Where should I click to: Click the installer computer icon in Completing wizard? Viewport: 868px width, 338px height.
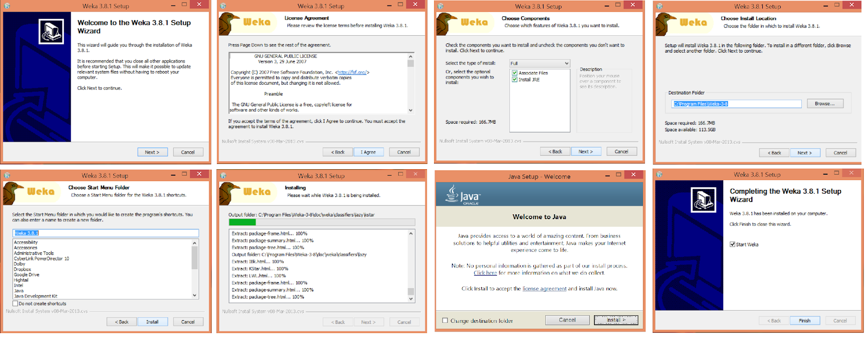(703, 200)
